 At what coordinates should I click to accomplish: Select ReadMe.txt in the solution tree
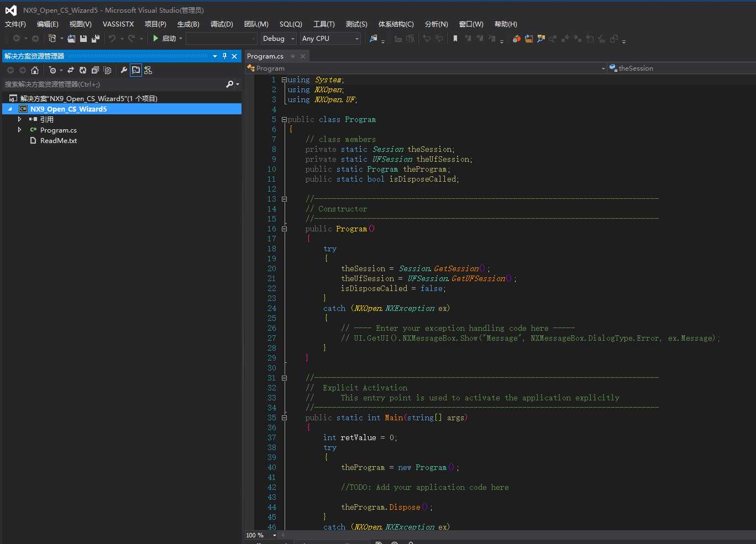coord(58,141)
